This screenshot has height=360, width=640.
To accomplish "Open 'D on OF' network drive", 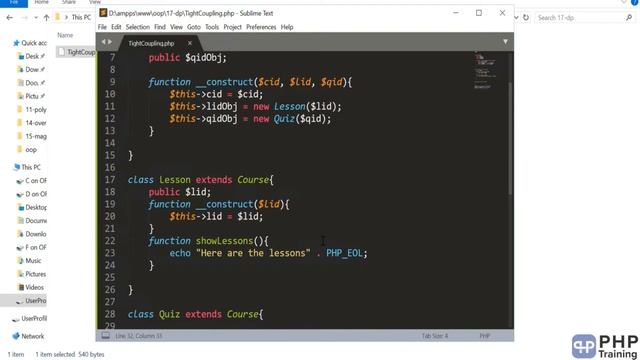I will (32, 194).
